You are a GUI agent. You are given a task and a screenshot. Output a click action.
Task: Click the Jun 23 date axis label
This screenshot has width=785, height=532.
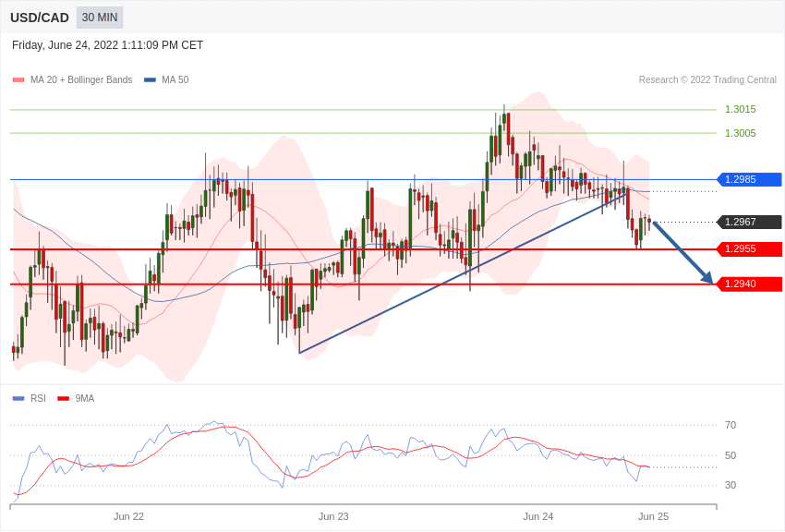click(x=333, y=516)
